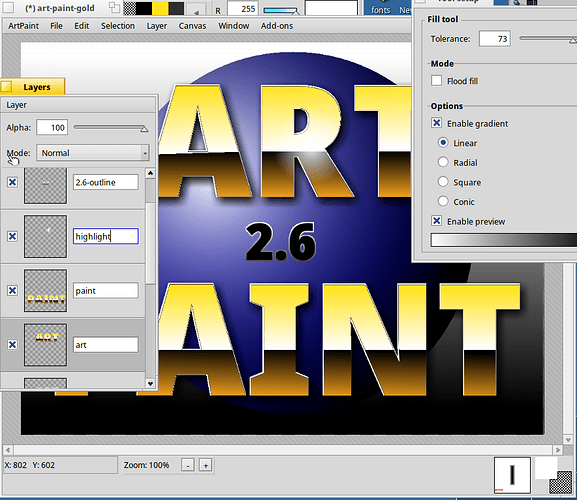Select the Conic gradient option
The height and width of the screenshot is (500, 577).
point(443,201)
